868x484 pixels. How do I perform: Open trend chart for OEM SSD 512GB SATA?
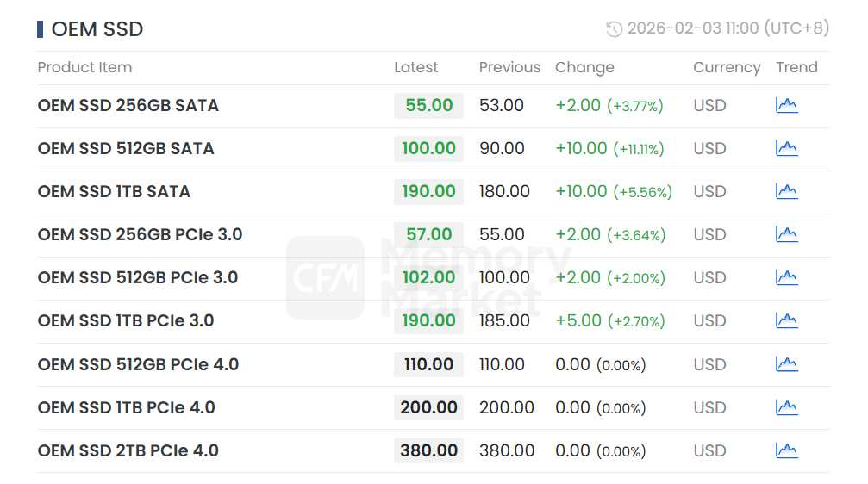coord(786,148)
